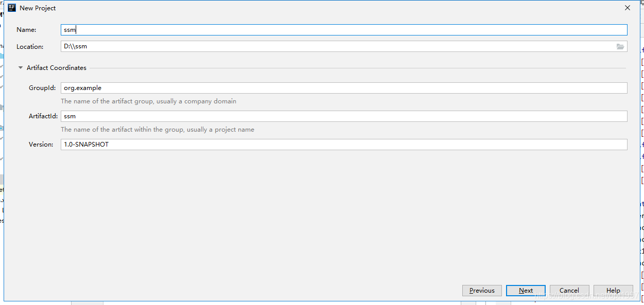Edit the project Name field
The width and height of the screenshot is (644, 305).
tap(344, 30)
